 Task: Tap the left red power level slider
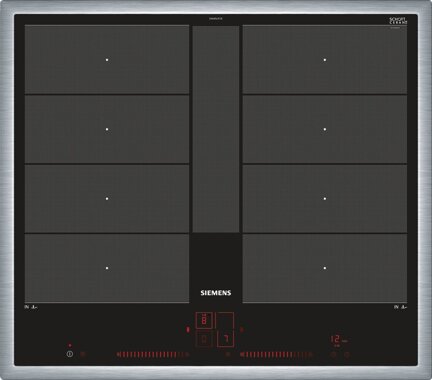pos(153,355)
